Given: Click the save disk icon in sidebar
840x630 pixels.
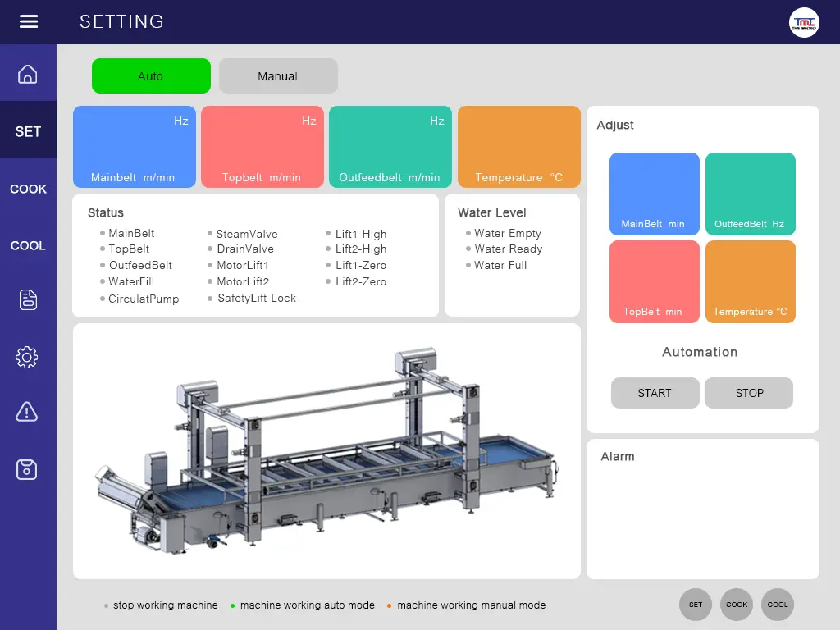Looking at the screenshot, I should pos(28,469).
